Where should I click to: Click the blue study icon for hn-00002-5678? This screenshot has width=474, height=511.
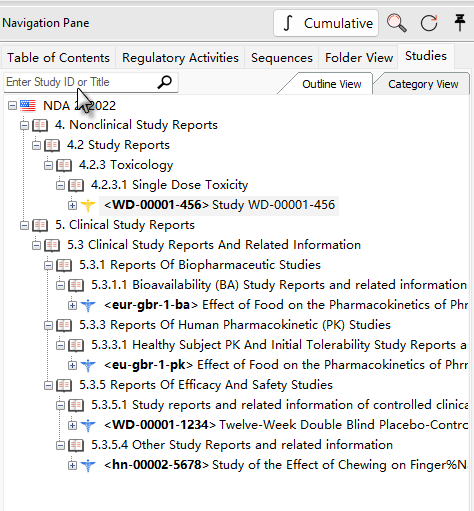pos(88,465)
